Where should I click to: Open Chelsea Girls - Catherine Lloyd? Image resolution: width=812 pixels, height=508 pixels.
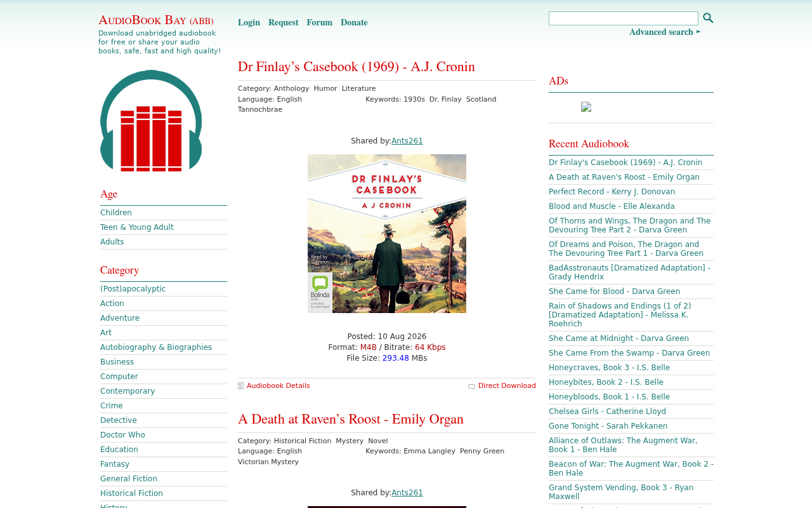click(607, 411)
